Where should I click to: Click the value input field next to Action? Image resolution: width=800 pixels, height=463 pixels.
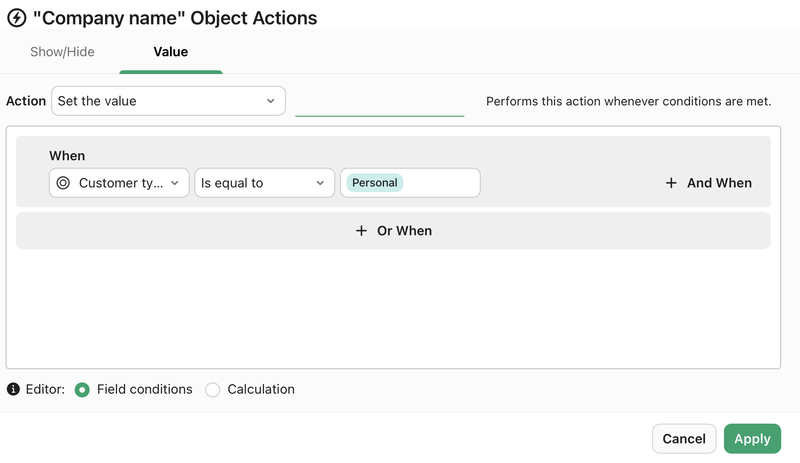pyautogui.click(x=380, y=102)
